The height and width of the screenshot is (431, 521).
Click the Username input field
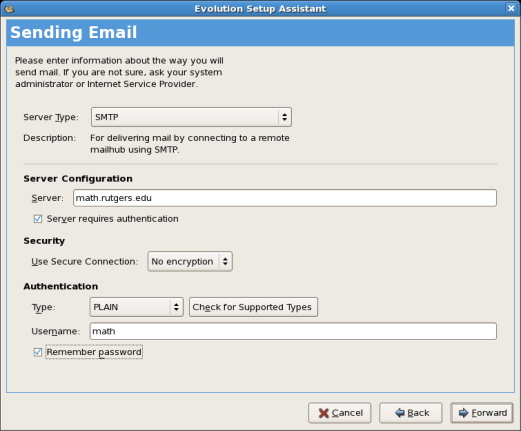[x=293, y=331]
